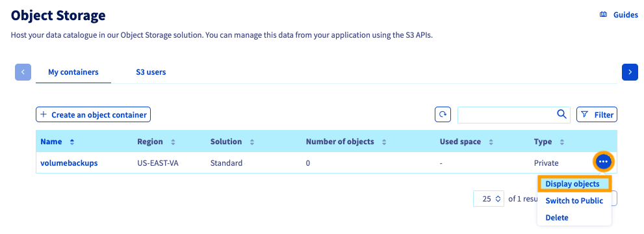Sort by Type column arrow icon

coord(562,142)
